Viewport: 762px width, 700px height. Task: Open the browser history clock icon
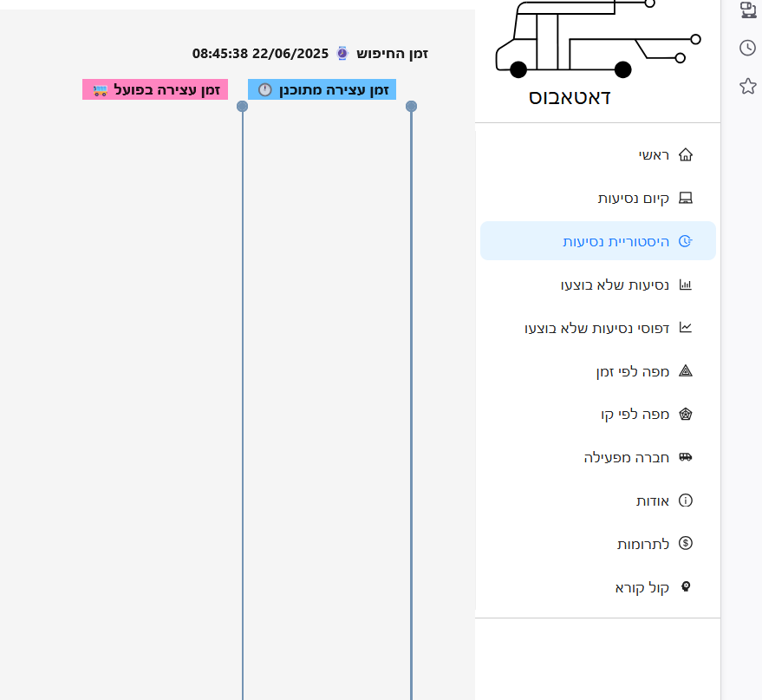coord(747,48)
